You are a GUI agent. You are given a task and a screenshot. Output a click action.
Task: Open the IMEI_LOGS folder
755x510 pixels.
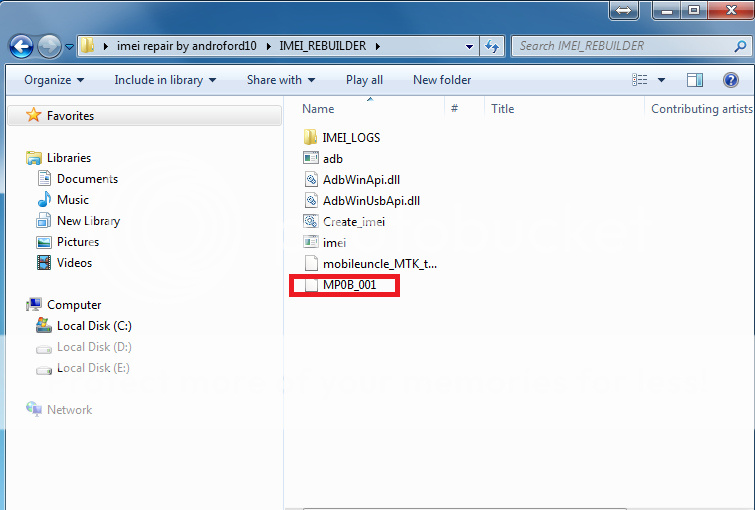click(x=350, y=137)
